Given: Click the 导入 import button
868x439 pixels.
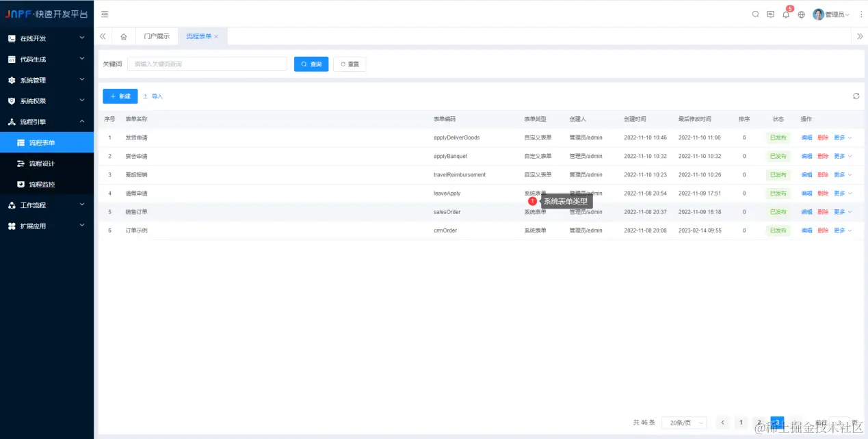Looking at the screenshot, I should tap(153, 96).
